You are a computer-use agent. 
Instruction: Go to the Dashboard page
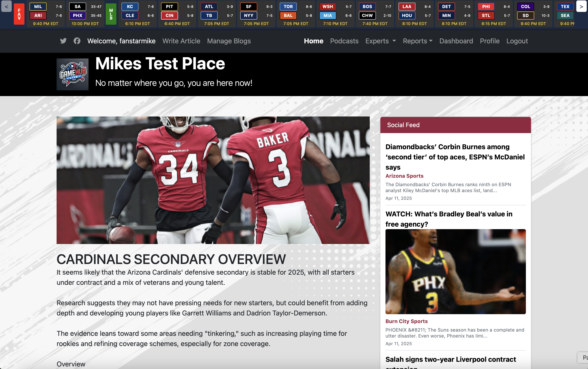pyautogui.click(x=456, y=41)
